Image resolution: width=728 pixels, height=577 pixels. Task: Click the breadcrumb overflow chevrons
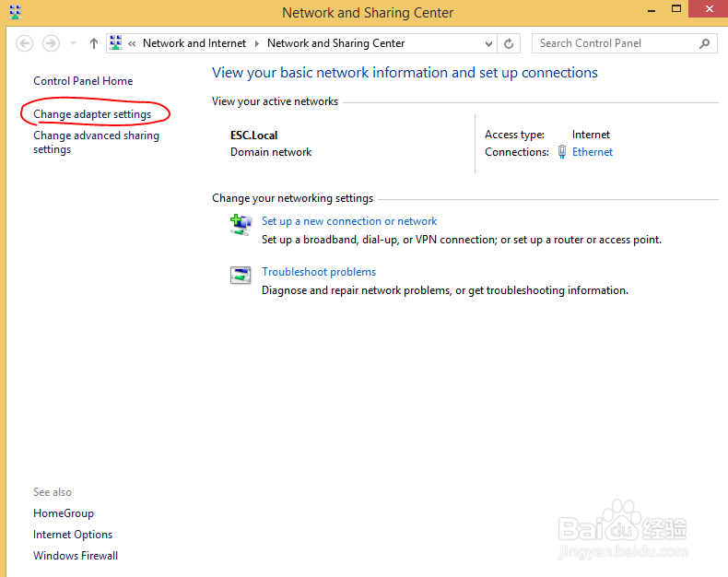coord(132,43)
